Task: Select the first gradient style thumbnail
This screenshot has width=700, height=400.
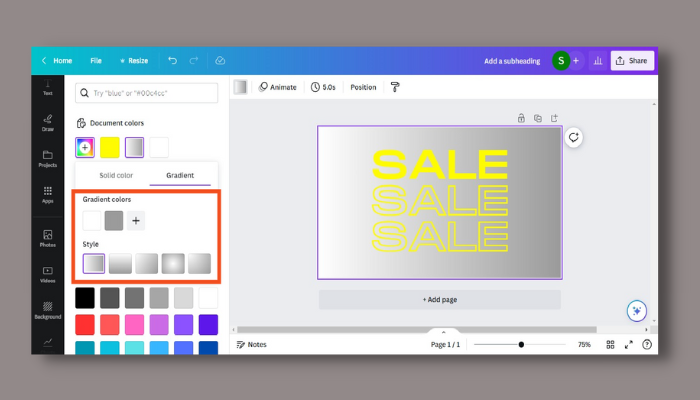Action: (x=94, y=263)
